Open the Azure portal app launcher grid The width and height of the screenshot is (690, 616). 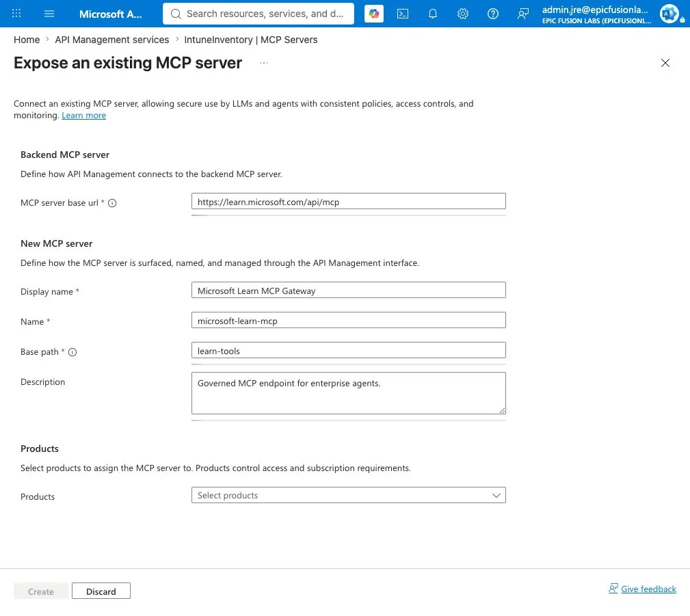[16, 14]
